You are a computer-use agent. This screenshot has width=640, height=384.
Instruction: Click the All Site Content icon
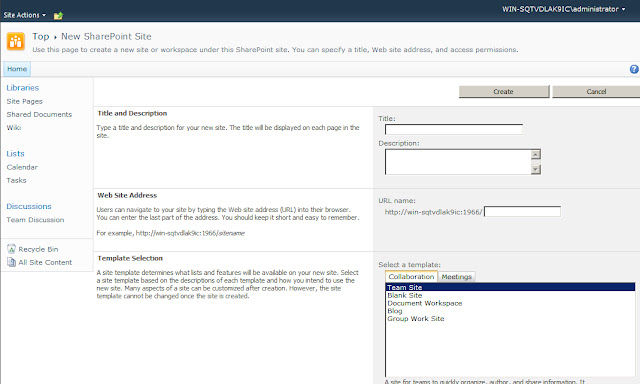[x=11, y=262]
